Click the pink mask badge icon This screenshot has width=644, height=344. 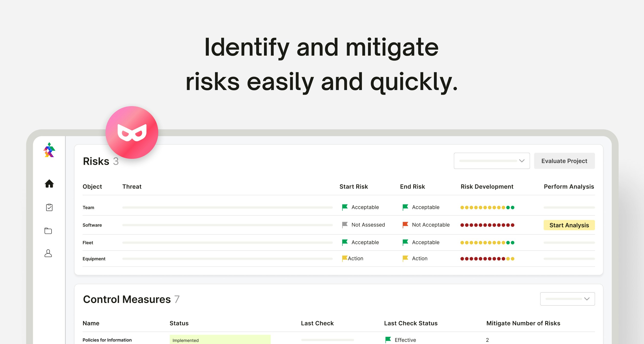(x=132, y=132)
